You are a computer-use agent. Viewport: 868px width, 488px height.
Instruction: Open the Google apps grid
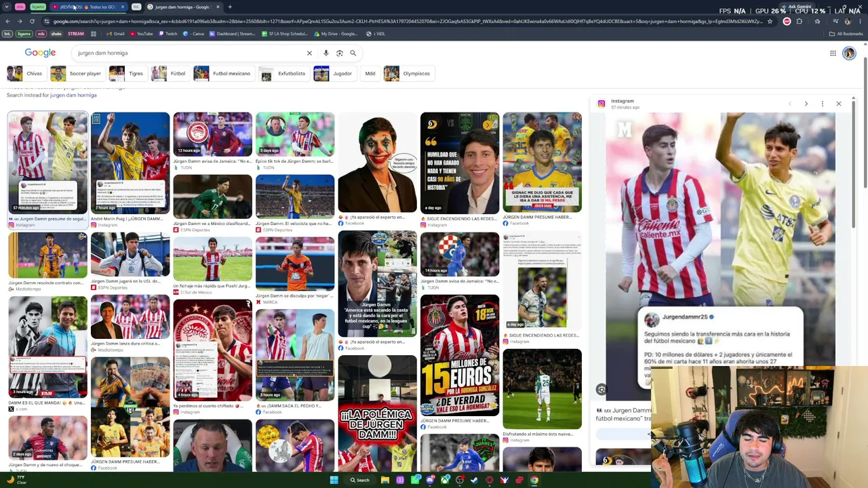click(833, 54)
